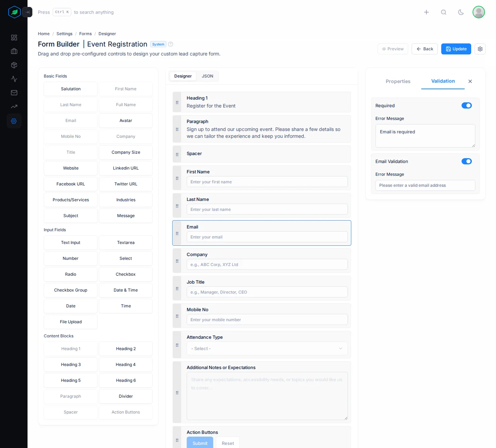Open the dashboard grid icon in sidebar

14,38
